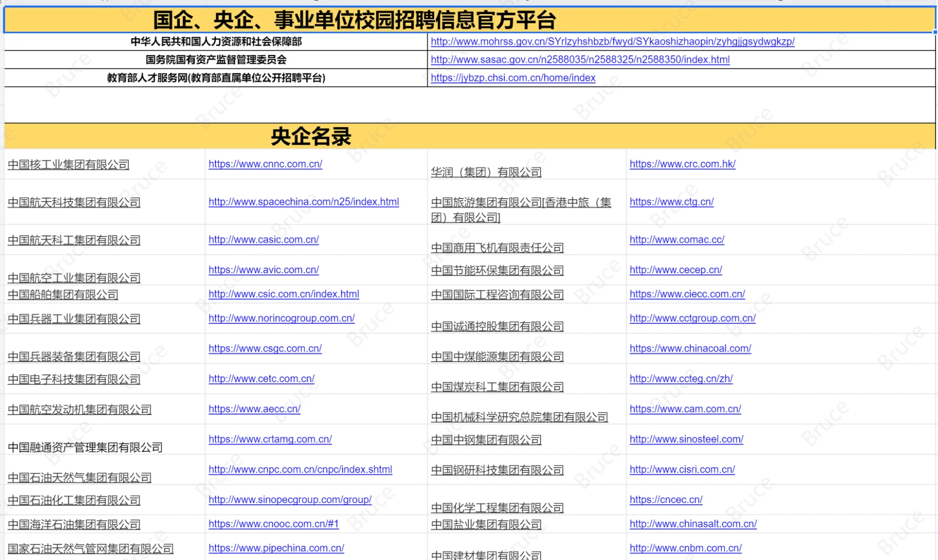This screenshot has height=560, width=938.
Task: Open the norincogroup.com.cn link
Action: tap(282, 318)
